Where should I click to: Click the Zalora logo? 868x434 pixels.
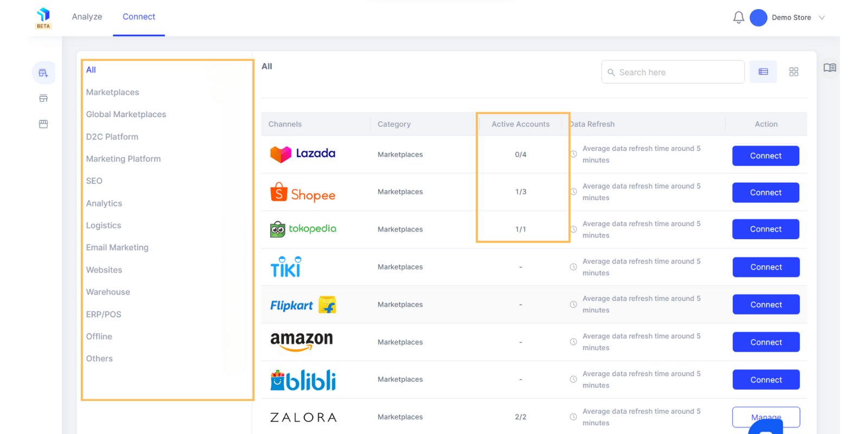(303, 417)
